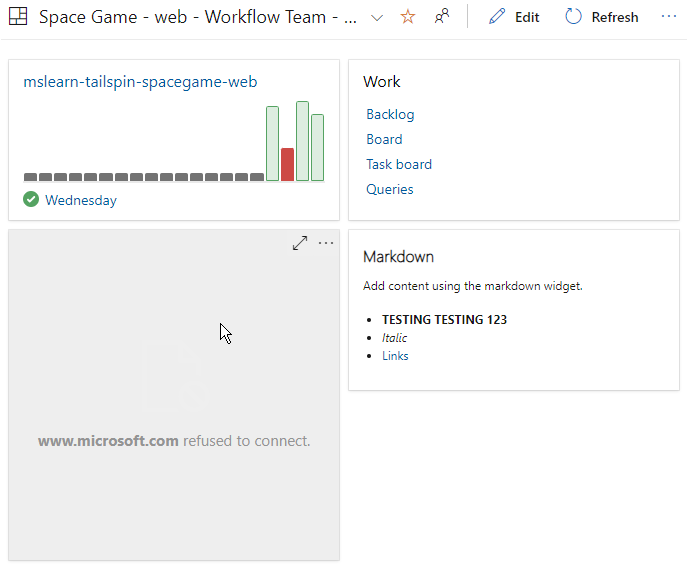Click the green build success check icon

[31, 200]
